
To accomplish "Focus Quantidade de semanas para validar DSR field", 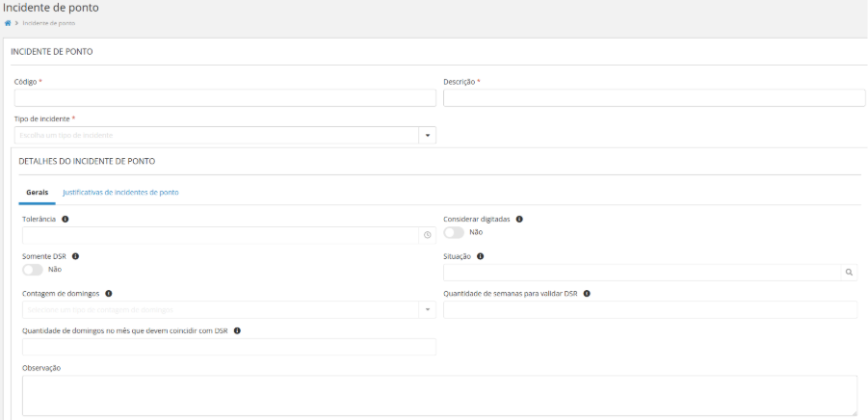I will tap(650, 310).
